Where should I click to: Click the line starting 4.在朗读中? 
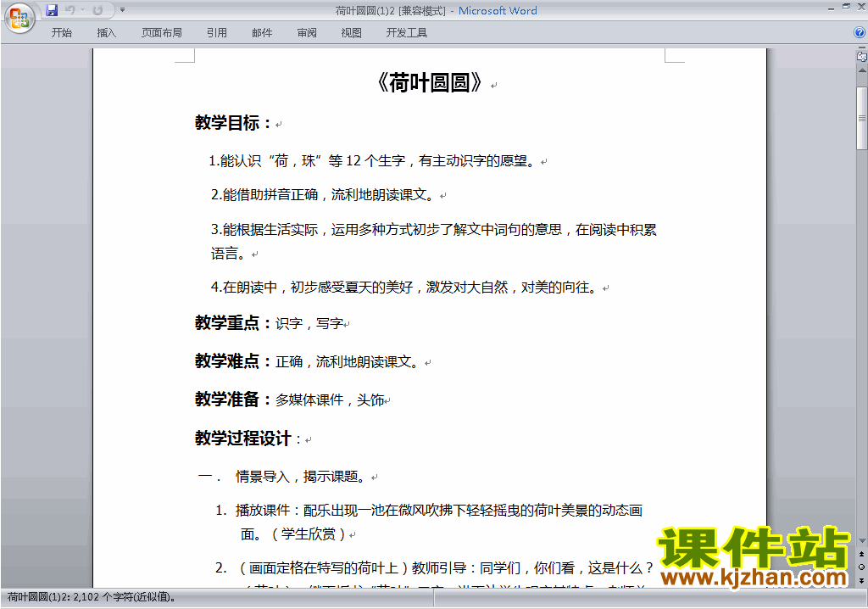click(404, 288)
